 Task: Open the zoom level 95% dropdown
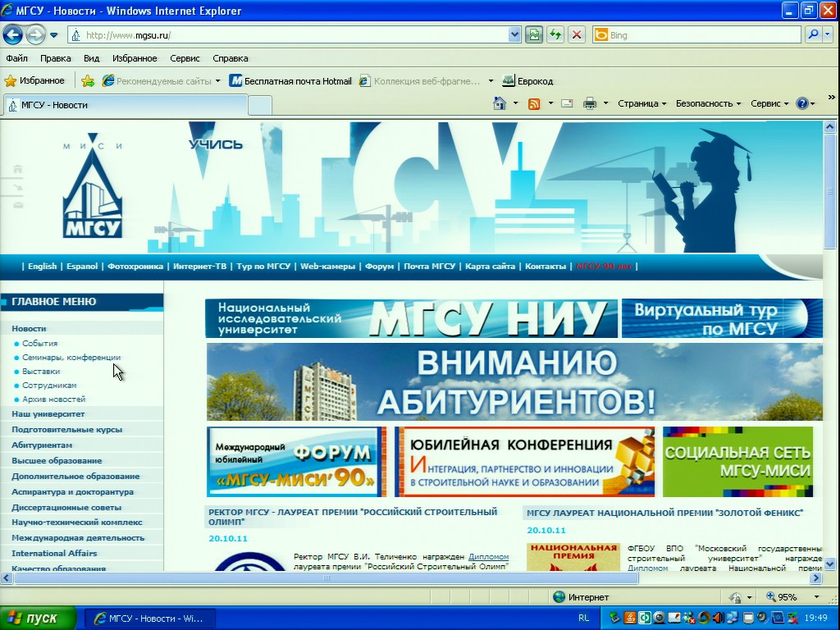816,597
